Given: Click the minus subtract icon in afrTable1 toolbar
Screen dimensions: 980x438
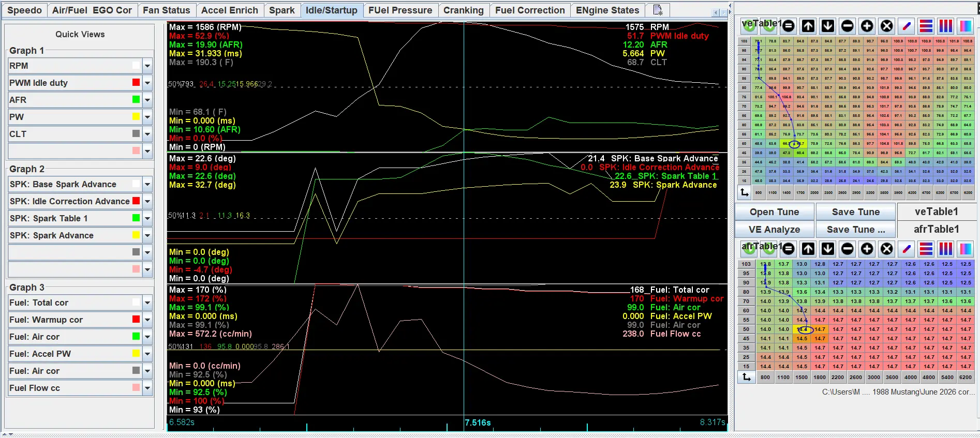Looking at the screenshot, I should (848, 249).
